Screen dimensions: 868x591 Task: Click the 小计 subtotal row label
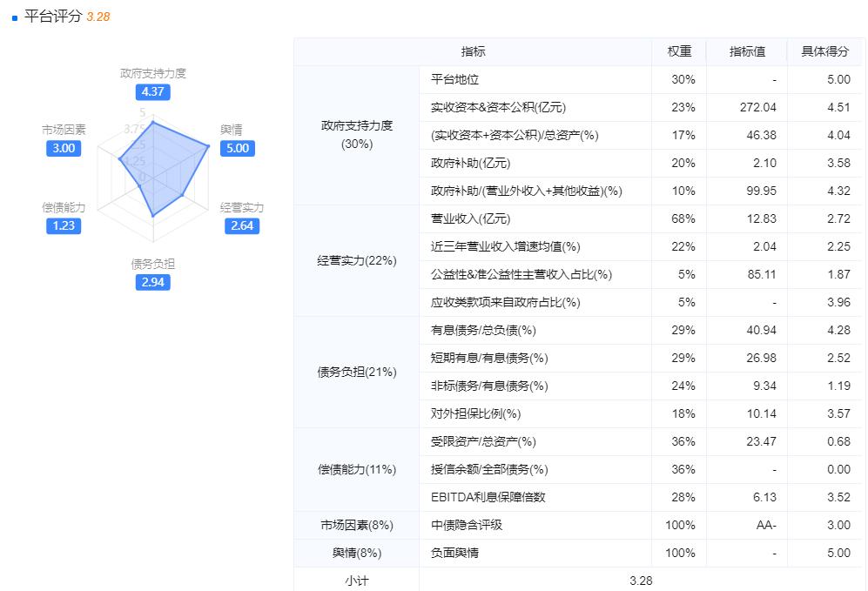point(357,581)
